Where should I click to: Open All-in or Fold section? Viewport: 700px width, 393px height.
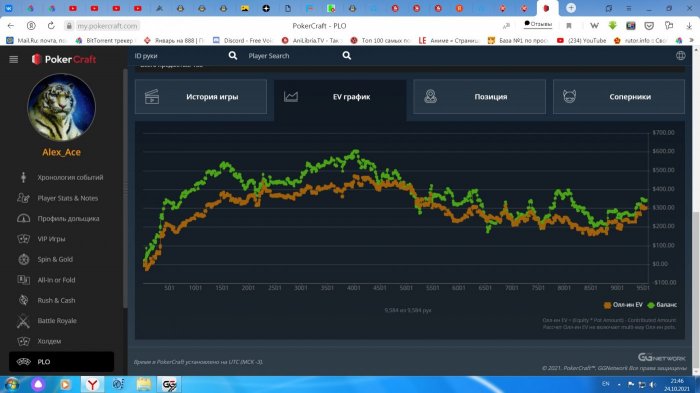tap(56, 280)
